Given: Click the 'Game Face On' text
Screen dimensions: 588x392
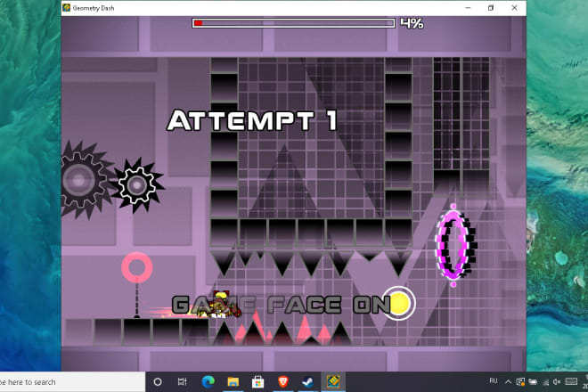Looking at the screenshot, I should tap(282, 304).
